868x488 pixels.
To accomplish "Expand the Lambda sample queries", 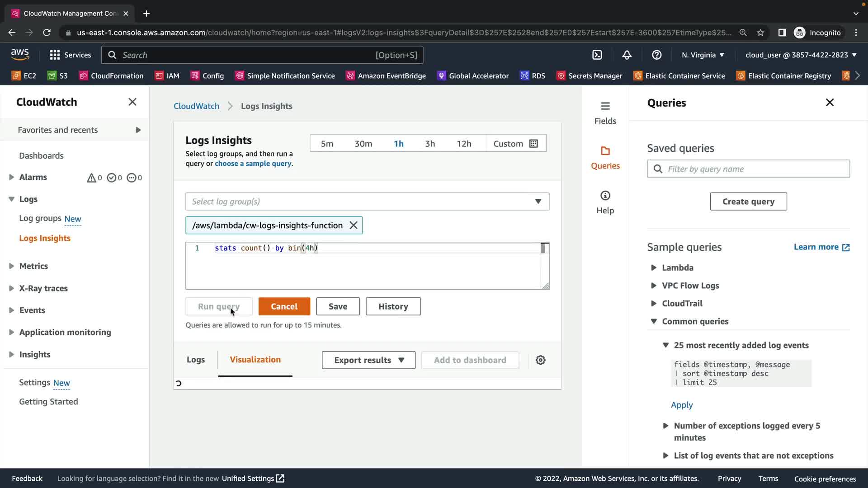I will (677, 267).
